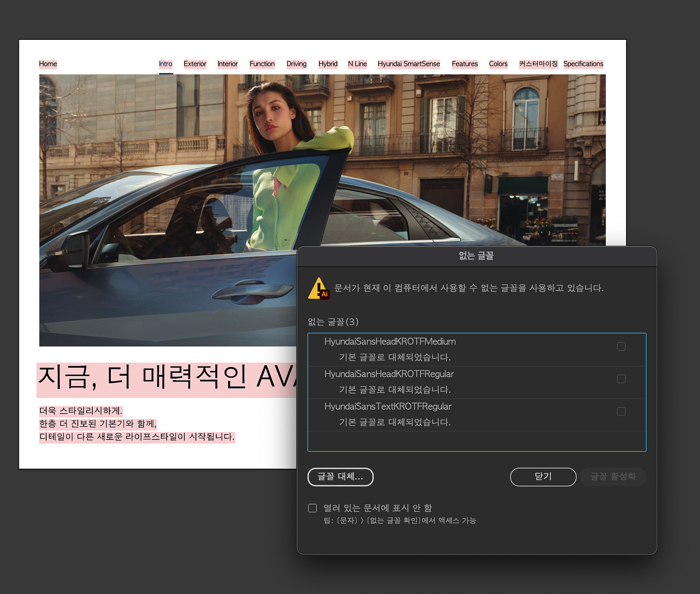Select the Intro navigation tab
Screen dimensions: 700x594
pyautogui.click(x=165, y=64)
